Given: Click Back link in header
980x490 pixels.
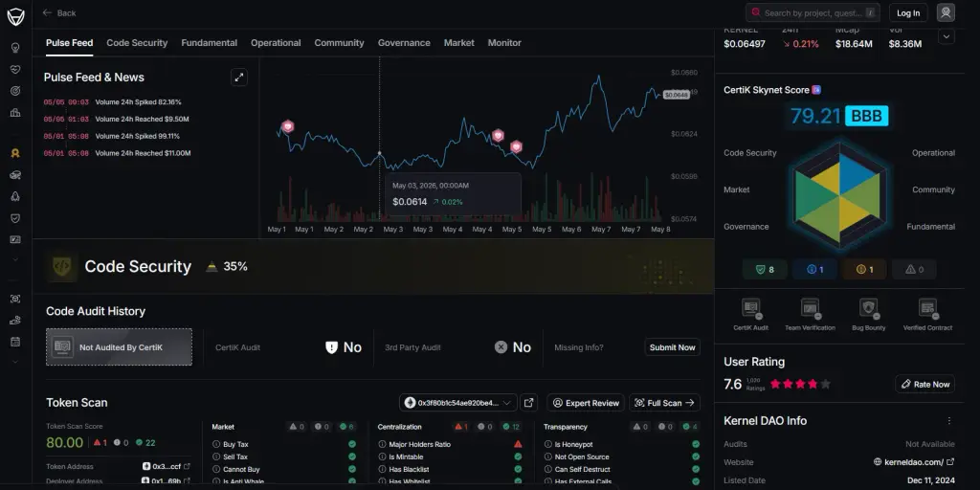Looking at the screenshot, I should (58, 12).
